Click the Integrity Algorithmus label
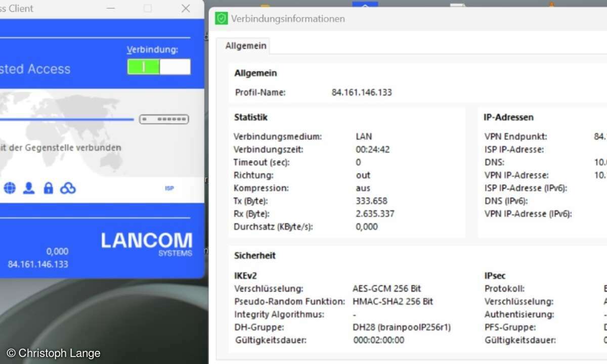 click(x=279, y=314)
